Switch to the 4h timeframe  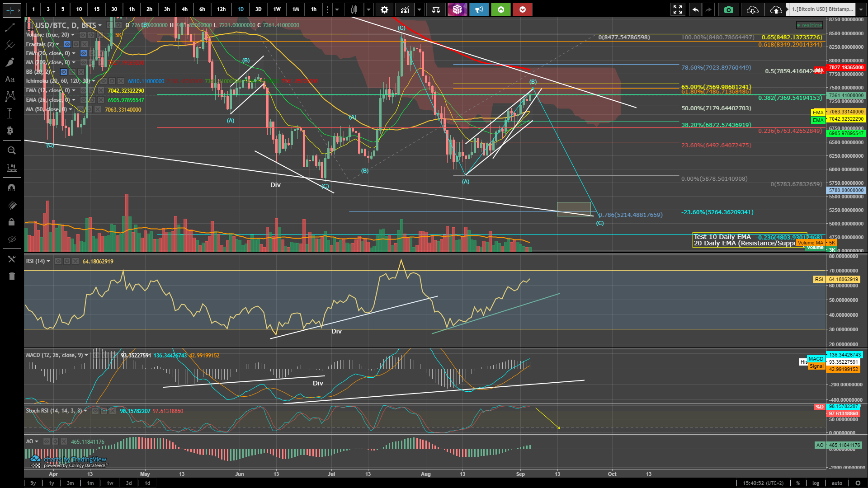184,9
